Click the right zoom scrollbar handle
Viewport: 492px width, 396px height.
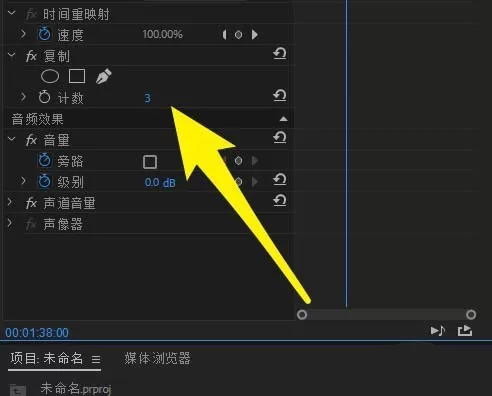click(x=471, y=314)
